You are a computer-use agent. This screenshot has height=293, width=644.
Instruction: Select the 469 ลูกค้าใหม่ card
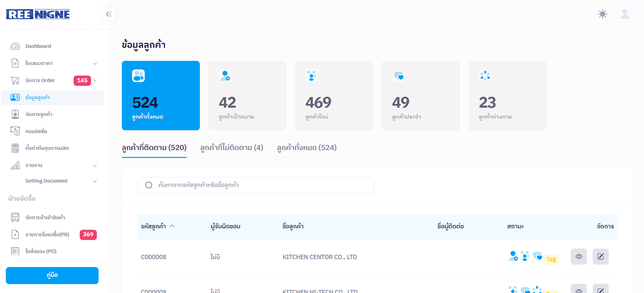334,95
